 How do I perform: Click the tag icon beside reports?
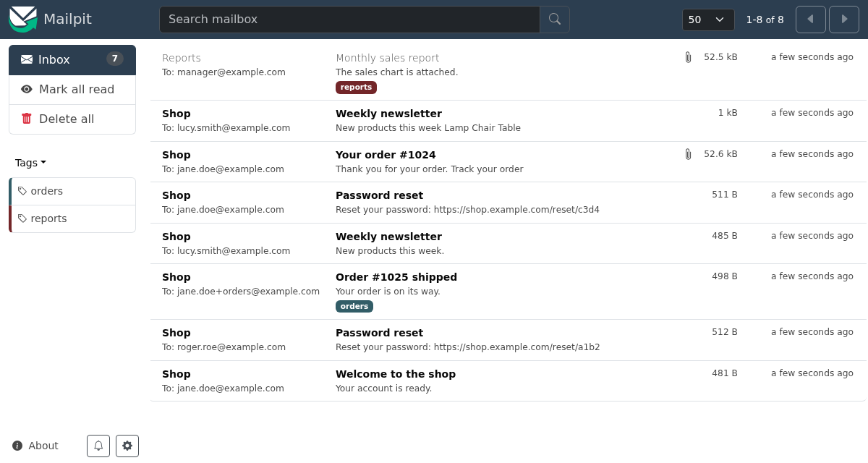[x=22, y=218]
